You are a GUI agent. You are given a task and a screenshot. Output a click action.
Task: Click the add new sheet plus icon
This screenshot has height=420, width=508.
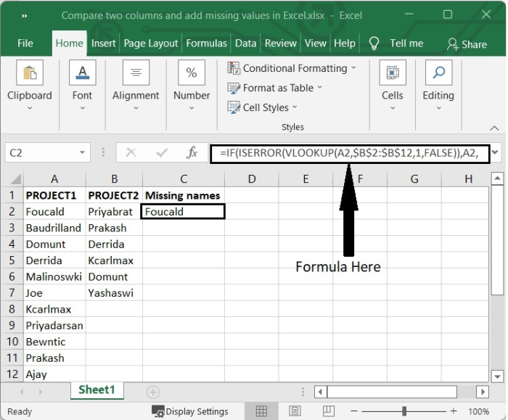pos(152,392)
